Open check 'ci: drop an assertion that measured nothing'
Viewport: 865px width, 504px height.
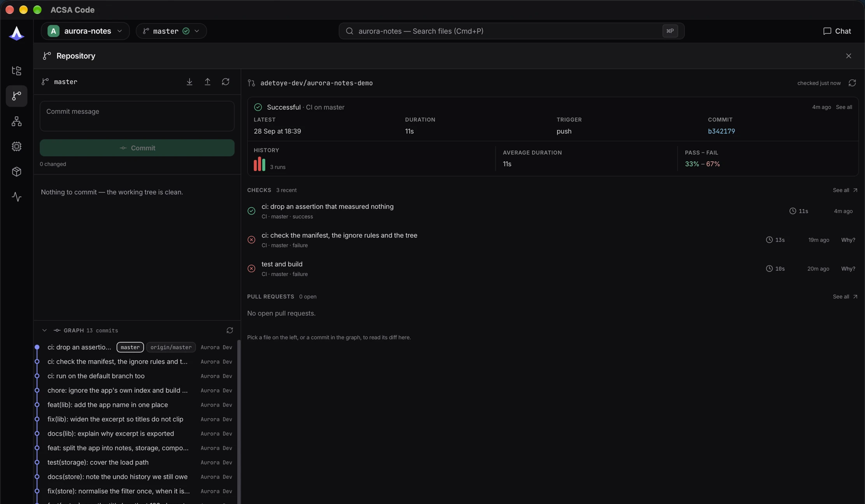[552, 211]
